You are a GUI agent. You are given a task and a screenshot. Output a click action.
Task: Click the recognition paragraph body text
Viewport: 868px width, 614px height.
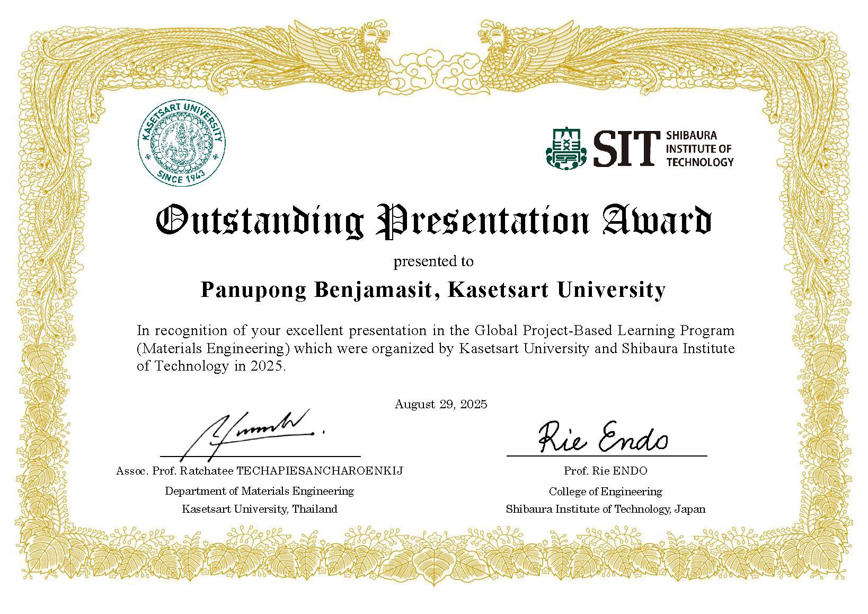tap(435, 348)
